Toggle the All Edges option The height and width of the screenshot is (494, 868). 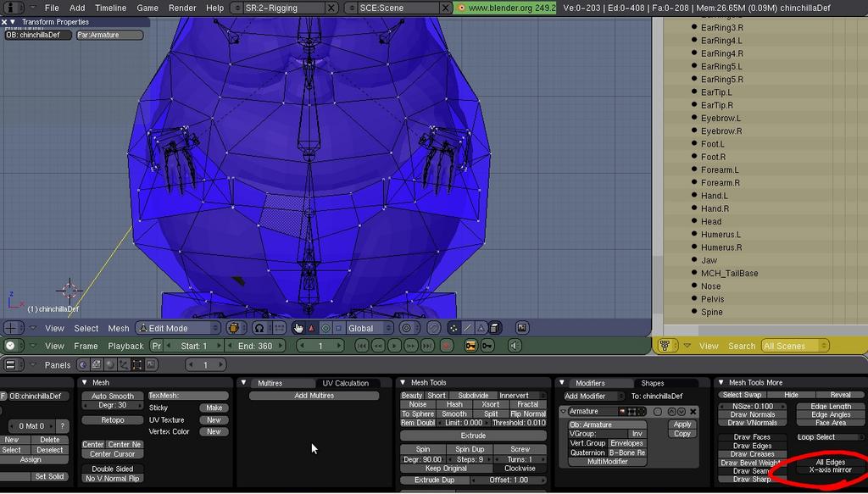[x=830, y=462]
